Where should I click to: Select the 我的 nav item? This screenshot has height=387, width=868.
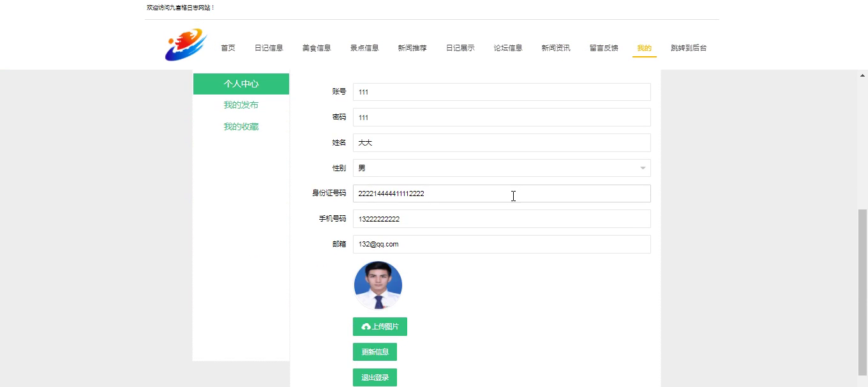[x=645, y=48]
